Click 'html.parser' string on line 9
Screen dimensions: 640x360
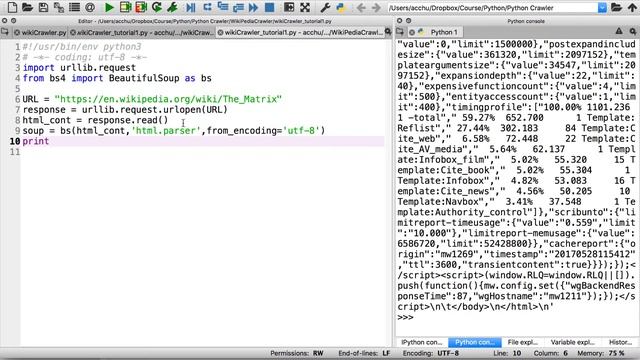166,131
